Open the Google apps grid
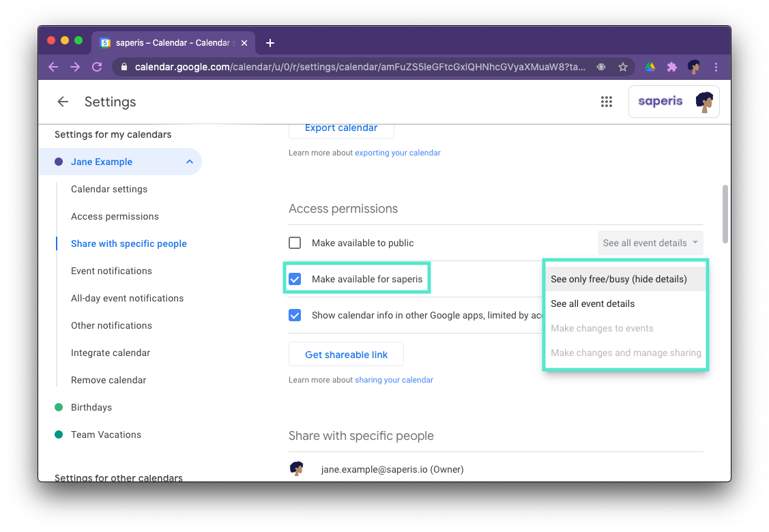Viewport: 769px width, 532px height. pos(607,102)
